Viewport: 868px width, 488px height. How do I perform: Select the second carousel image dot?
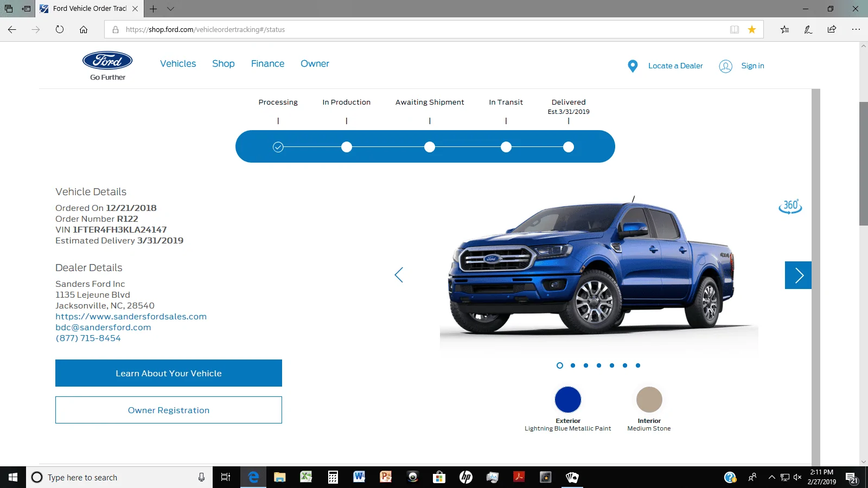pyautogui.click(x=573, y=365)
